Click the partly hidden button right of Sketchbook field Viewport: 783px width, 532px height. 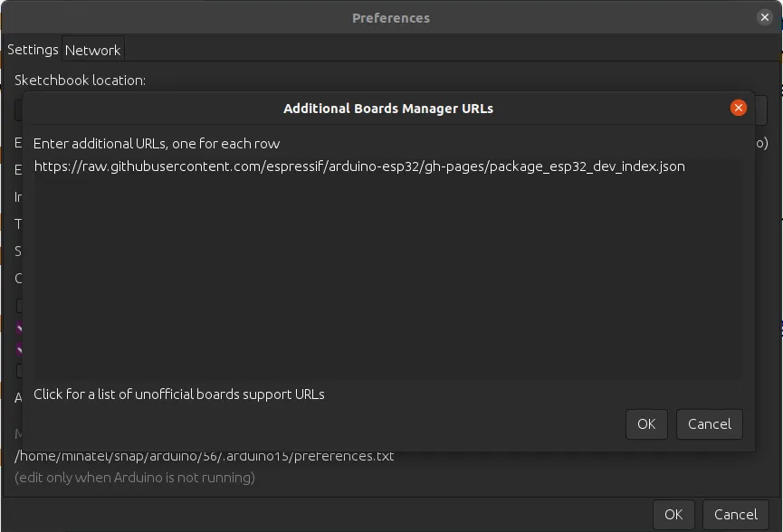(761, 109)
